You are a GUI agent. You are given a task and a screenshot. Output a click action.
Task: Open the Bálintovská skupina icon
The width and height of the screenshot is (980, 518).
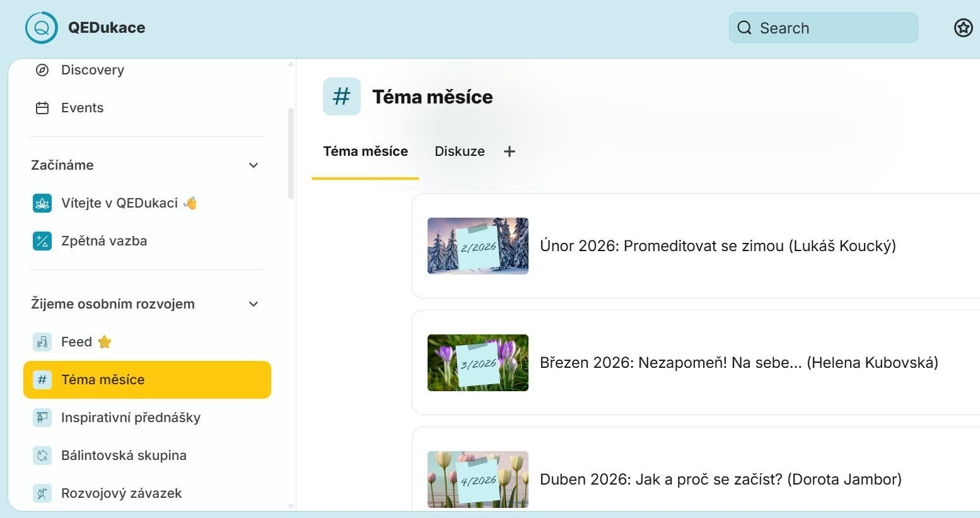pyautogui.click(x=42, y=456)
